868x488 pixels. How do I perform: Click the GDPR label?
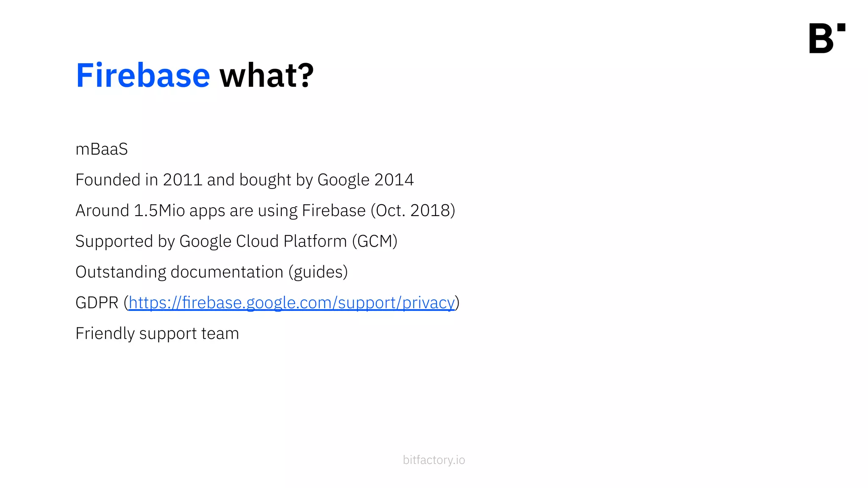tap(97, 303)
